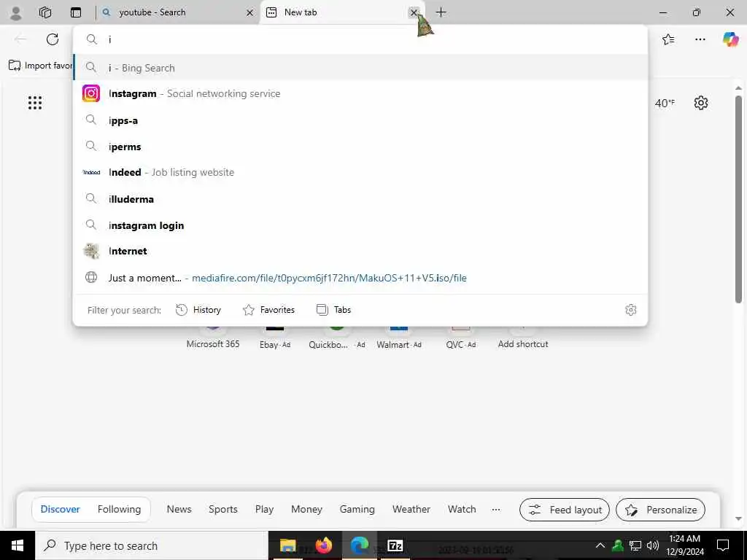Click the Instagram logo suggestion icon

(91, 93)
